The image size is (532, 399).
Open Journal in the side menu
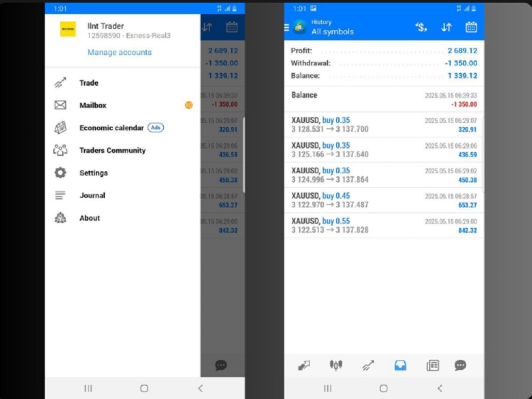point(122,195)
